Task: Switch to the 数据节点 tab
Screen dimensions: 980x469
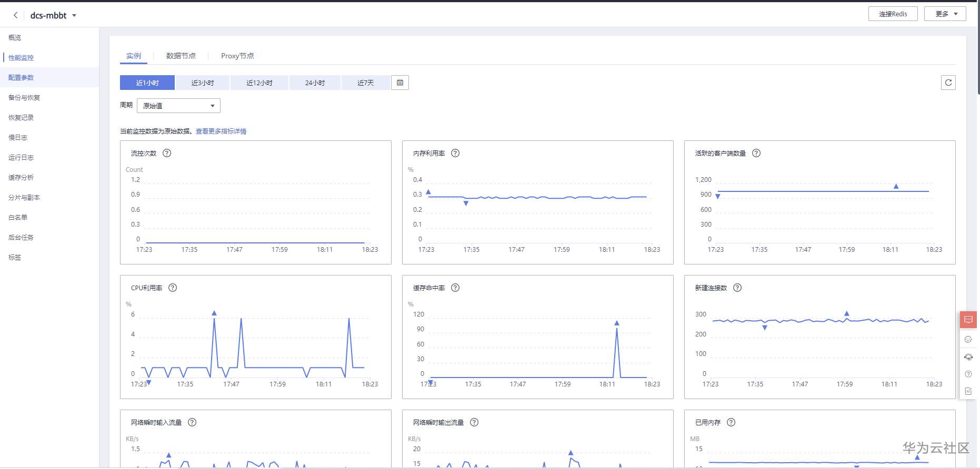Action: pyautogui.click(x=181, y=56)
